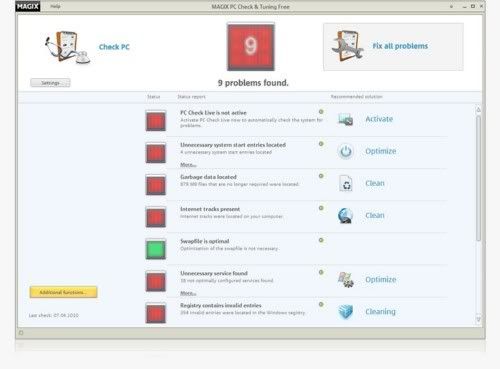Click info dot beside Registry contains invalid entries
Screen dimensions: 500x369
(x=321, y=304)
